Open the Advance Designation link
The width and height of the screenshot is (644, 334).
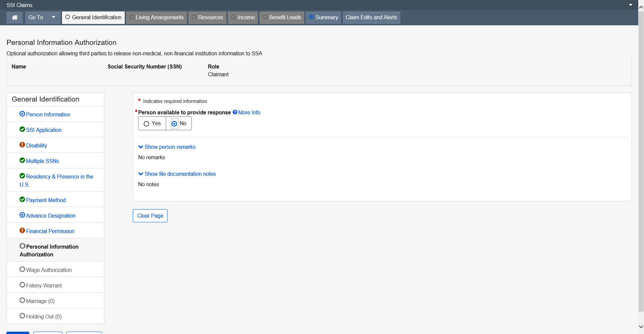[x=51, y=216]
